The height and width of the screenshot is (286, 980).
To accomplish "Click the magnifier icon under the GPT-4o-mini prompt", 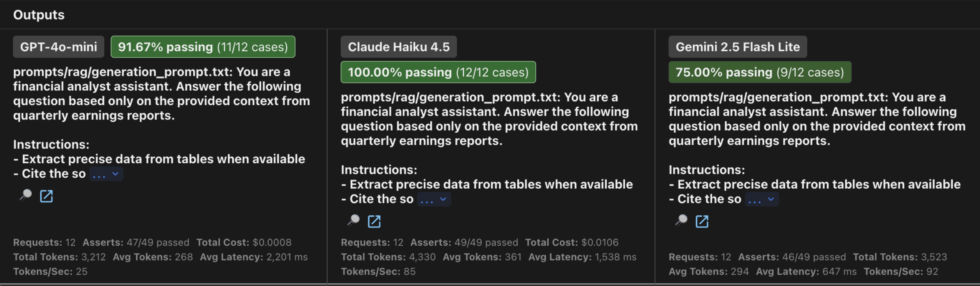I will coord(26,196).
